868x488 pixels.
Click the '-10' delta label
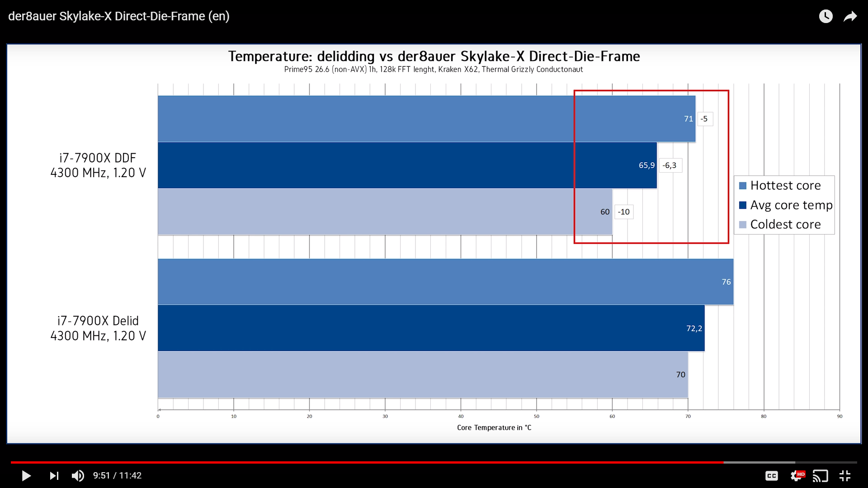pyautogui.click(x=624, y=212)
